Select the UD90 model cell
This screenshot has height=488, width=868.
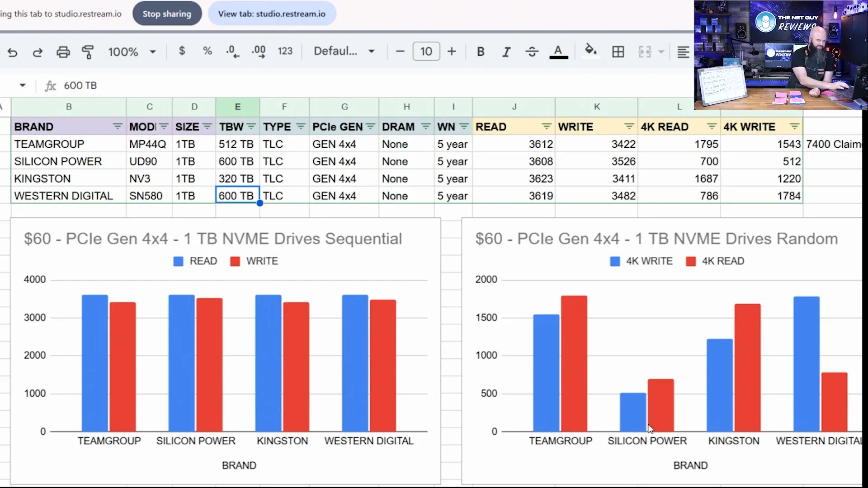[149, 161]
